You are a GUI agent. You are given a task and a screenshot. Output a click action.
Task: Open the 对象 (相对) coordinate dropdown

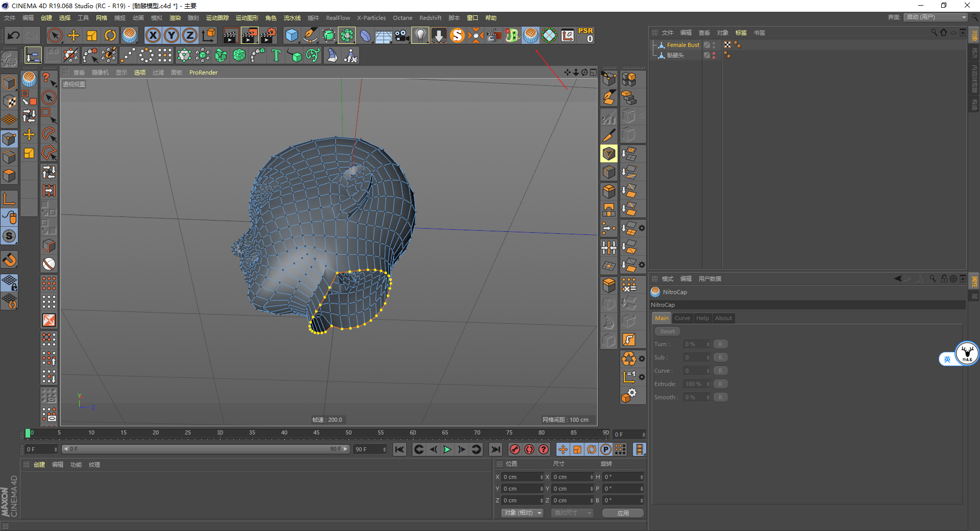523,513
